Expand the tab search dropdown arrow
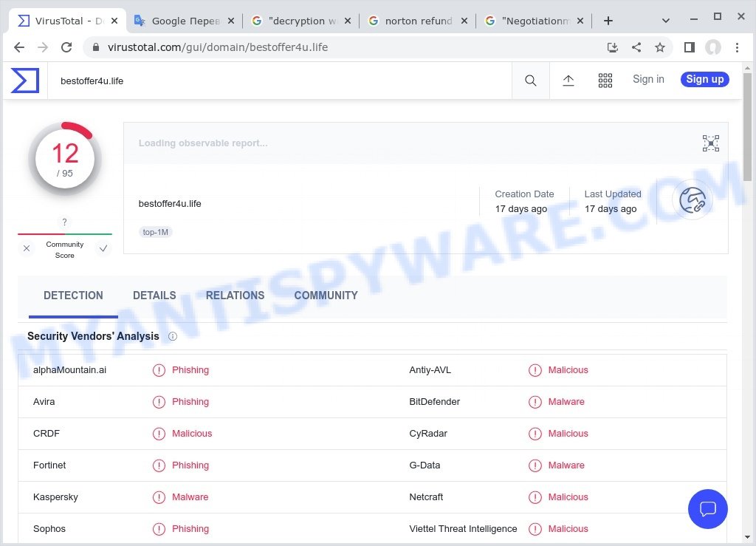The image size is (756, 546). (665, 21)
